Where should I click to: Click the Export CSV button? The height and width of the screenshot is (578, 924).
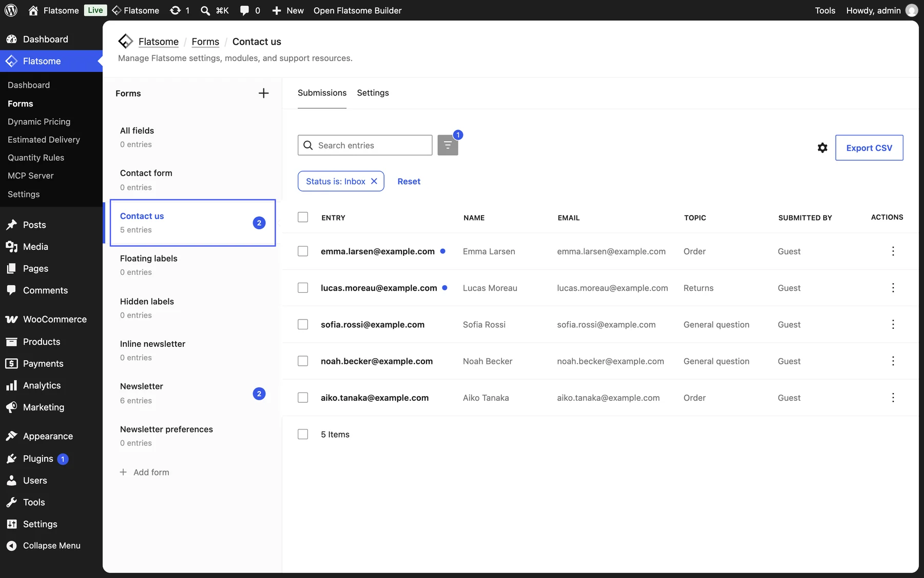(869, 148)
